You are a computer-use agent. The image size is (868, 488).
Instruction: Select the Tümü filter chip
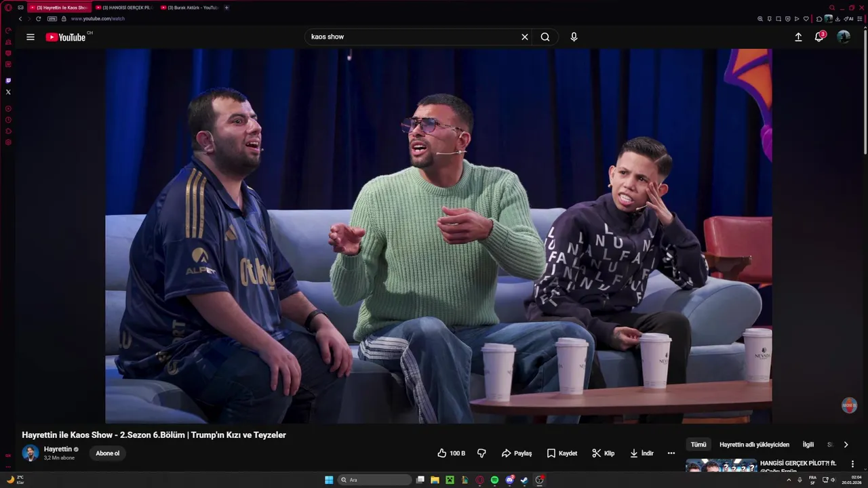[698, 445]
